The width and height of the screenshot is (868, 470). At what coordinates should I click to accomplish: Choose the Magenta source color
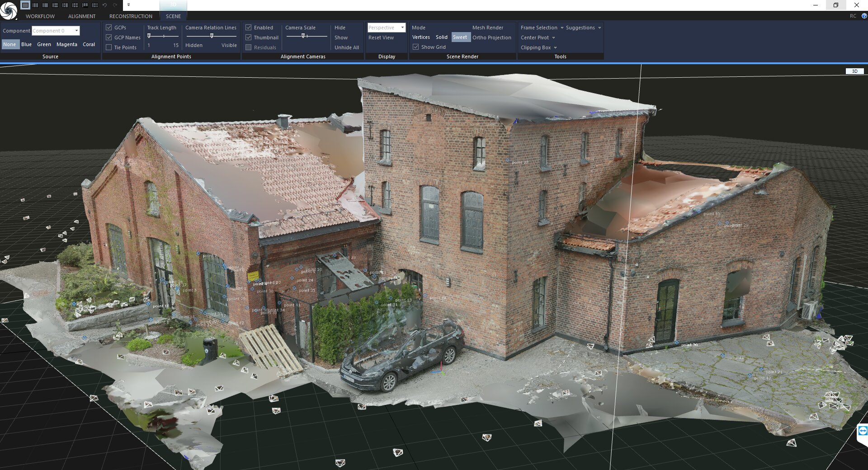(x=67, y=44)
